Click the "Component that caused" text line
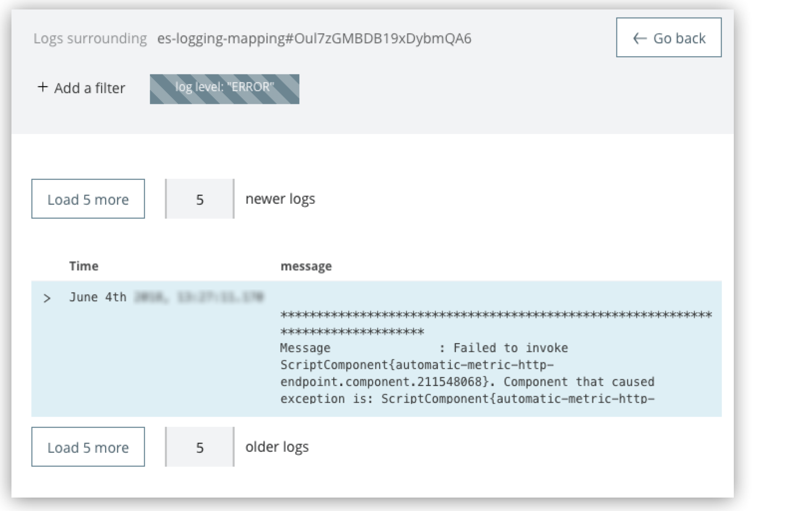The image size is (812, 511). tap(578, 382)
